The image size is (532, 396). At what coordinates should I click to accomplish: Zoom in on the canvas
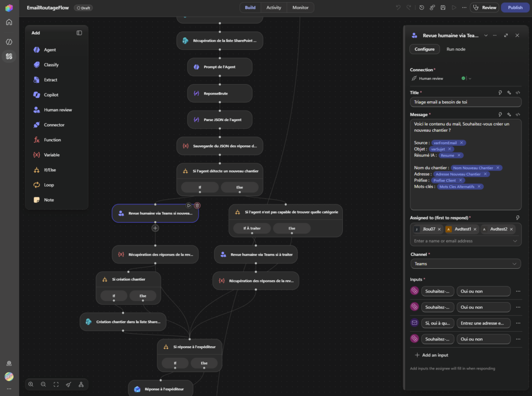(x=31, y=385)
